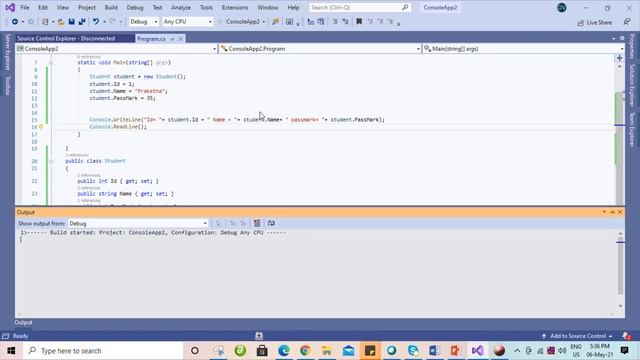Open the Team Explorer side tab
The height and width of the screenshot is (360, 640).
(631, 129)
